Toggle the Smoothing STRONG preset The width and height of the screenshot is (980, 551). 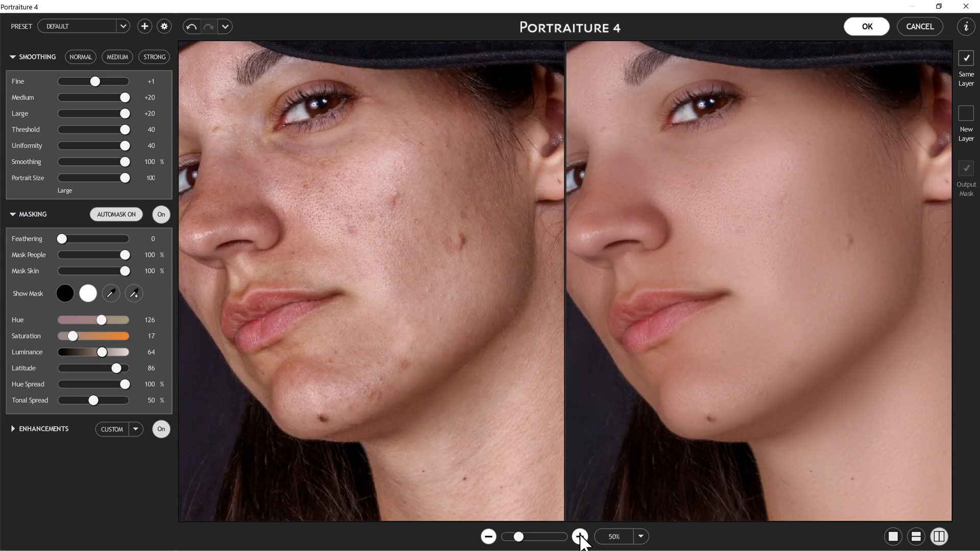pos(154,57)
